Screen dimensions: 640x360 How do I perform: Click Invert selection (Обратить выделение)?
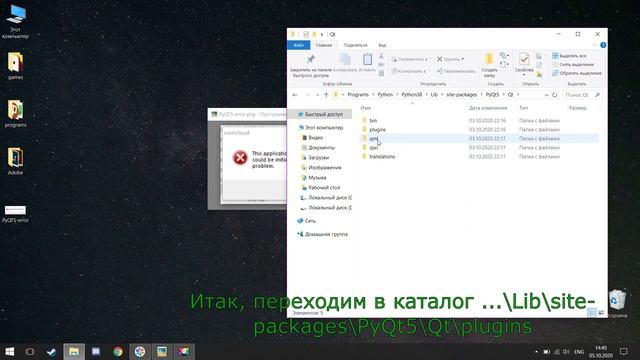pos(577,73)
